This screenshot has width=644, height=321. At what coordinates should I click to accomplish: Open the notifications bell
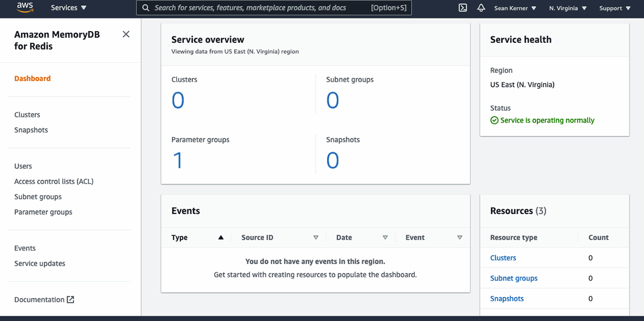coord(481,8)
